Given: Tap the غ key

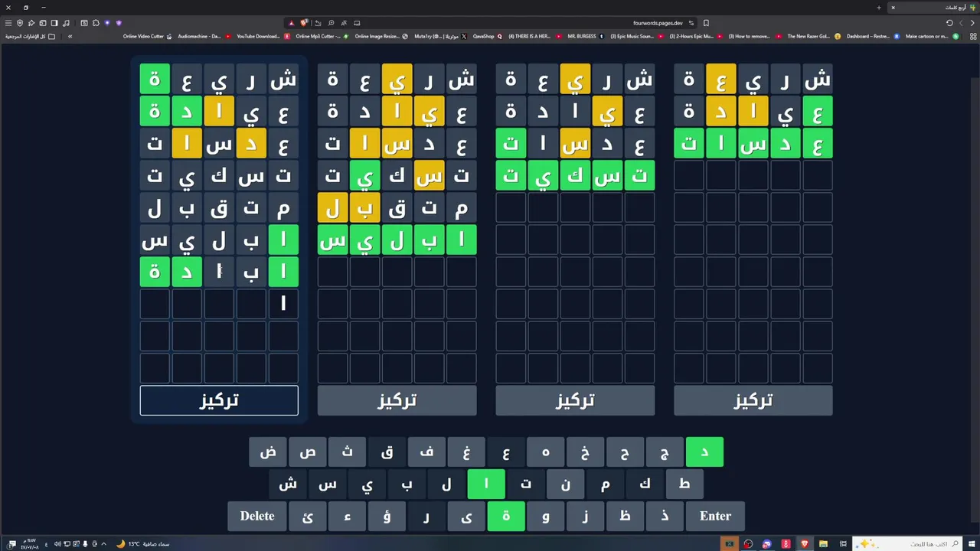Looking at the screenshot, I should [x=466, y=452].
